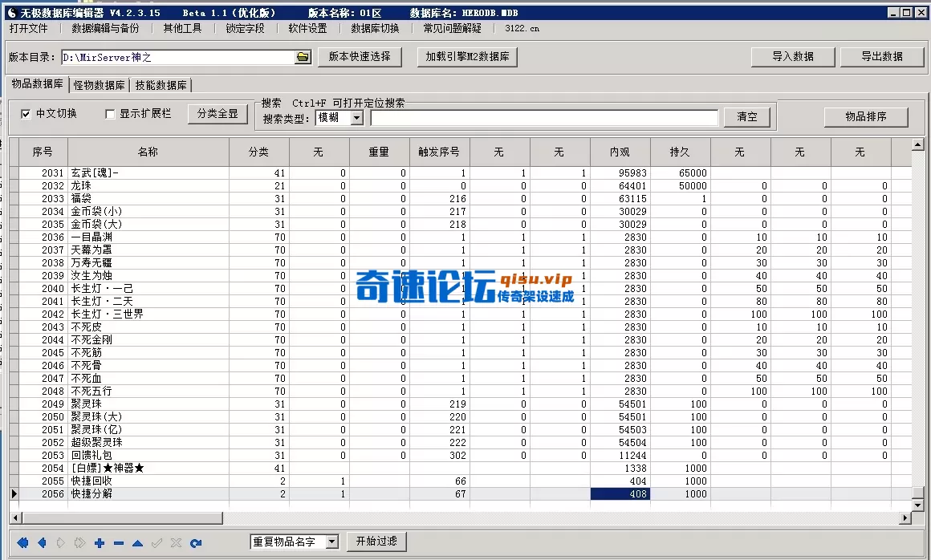Switch to the 技能数据库 tab

click(x=161, y=85)
